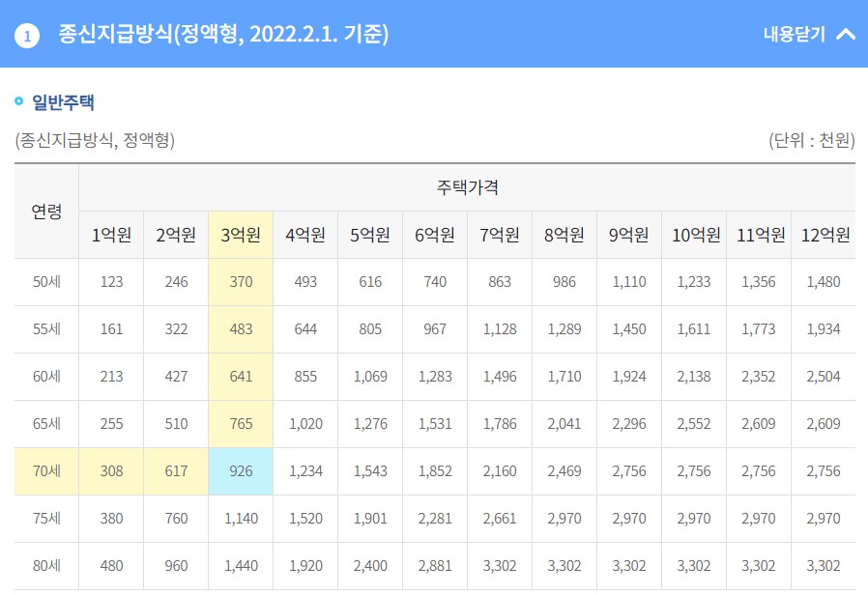The width and height of the screenshot is (868, 595).
Task: Collapse section with the 내용닫기 chevron
Action: pyautogui.click(x=846, y=34)
